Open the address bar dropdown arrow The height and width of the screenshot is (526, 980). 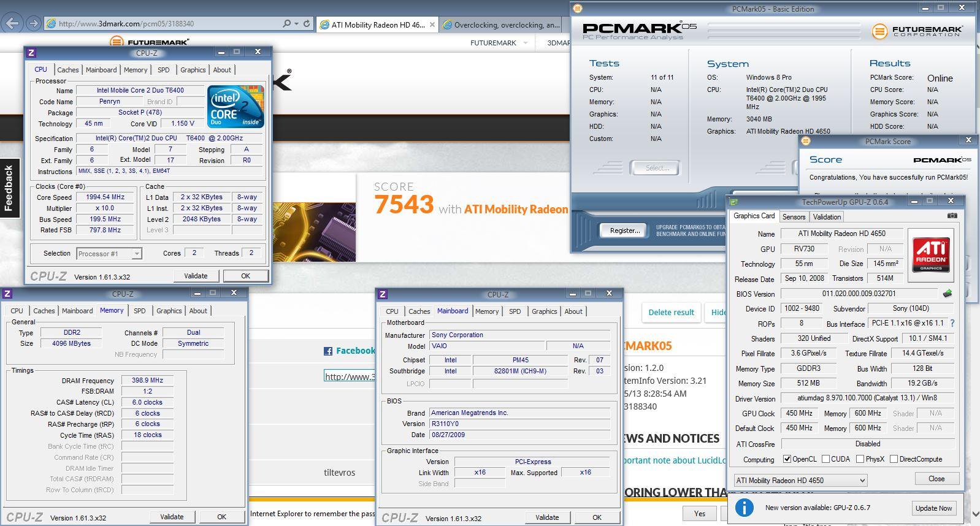[x=296, y=23]
